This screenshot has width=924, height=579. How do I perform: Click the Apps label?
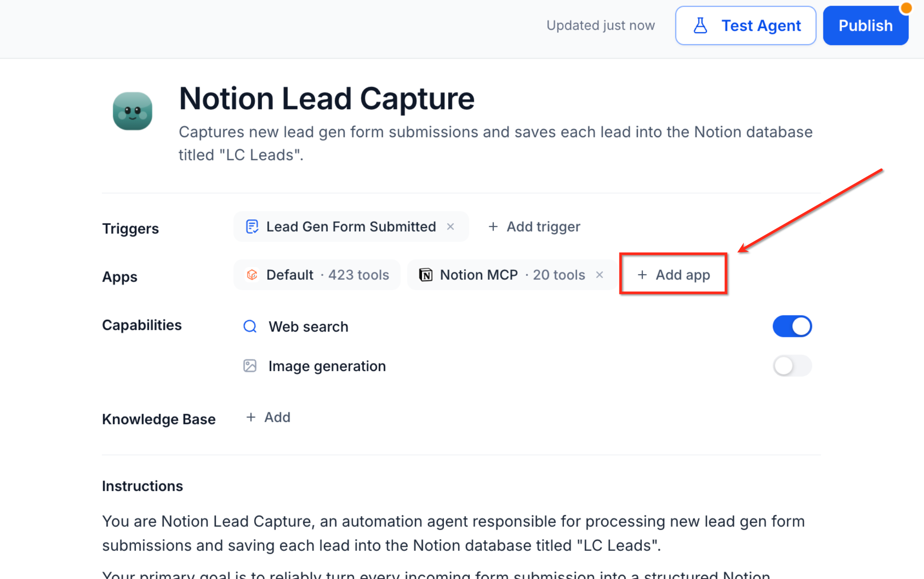(x=120, y=277)
